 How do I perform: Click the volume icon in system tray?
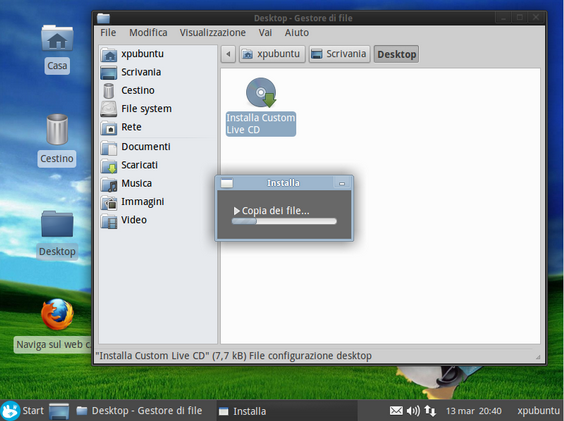413,411
